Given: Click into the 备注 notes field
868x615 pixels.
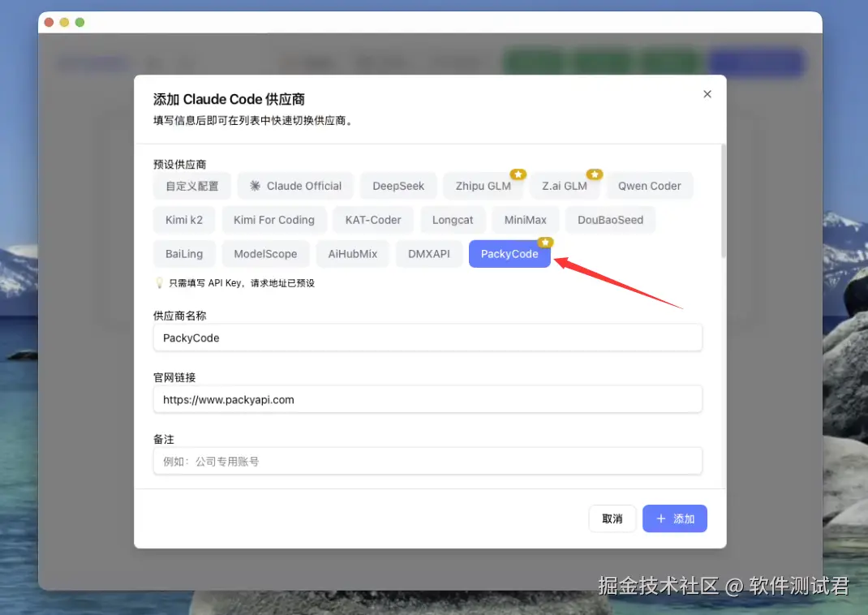Looking at the screenshot, I should point(428,461).
